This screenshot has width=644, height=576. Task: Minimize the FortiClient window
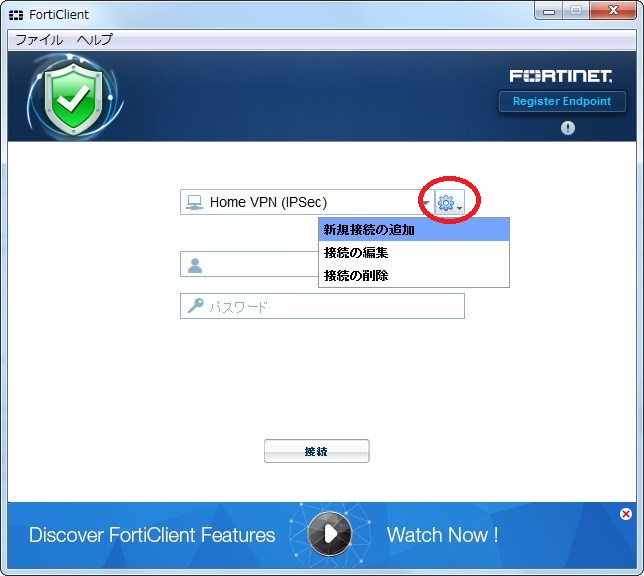[x=549, y=11]
